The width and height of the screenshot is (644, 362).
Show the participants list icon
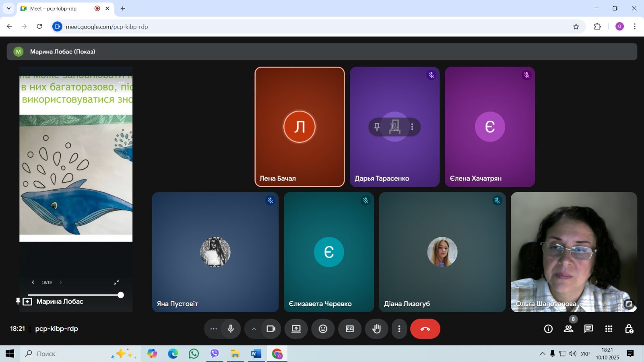(568, 329)
